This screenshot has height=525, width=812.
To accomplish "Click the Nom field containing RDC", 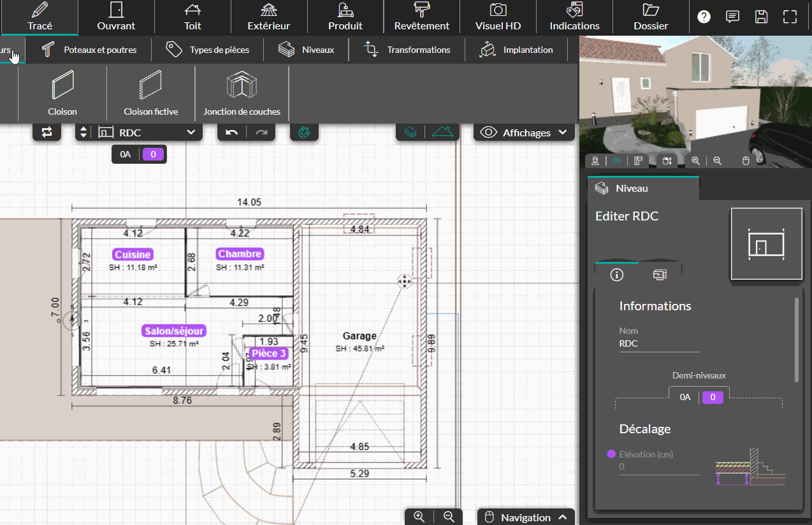I will pyautogui.click(x=658, y=343).
